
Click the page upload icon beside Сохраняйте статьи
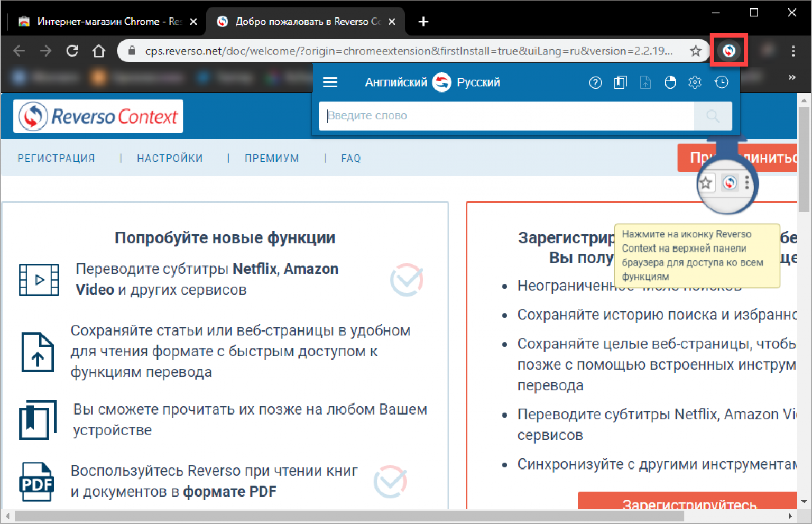[37, 352]
